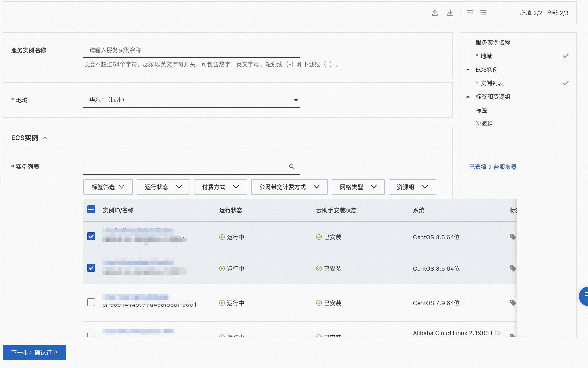
Task: Click tag icon for first CentOS 8.5 row
Action: click(x=513, y=237)
